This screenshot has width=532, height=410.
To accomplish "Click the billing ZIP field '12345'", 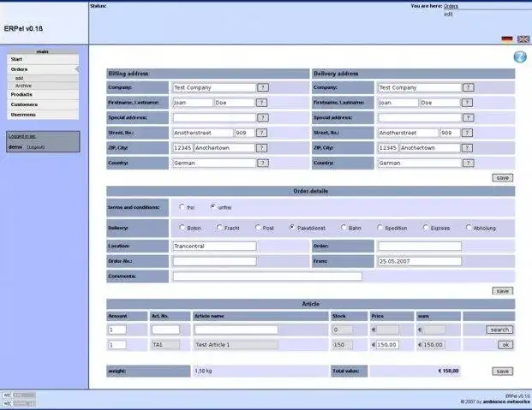I will (x=182, y=148).
